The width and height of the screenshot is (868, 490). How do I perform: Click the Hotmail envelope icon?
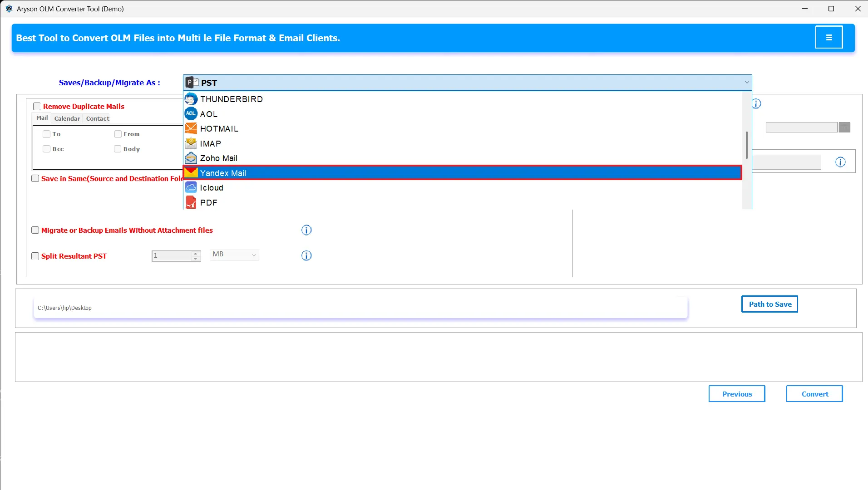click(191, 128)
